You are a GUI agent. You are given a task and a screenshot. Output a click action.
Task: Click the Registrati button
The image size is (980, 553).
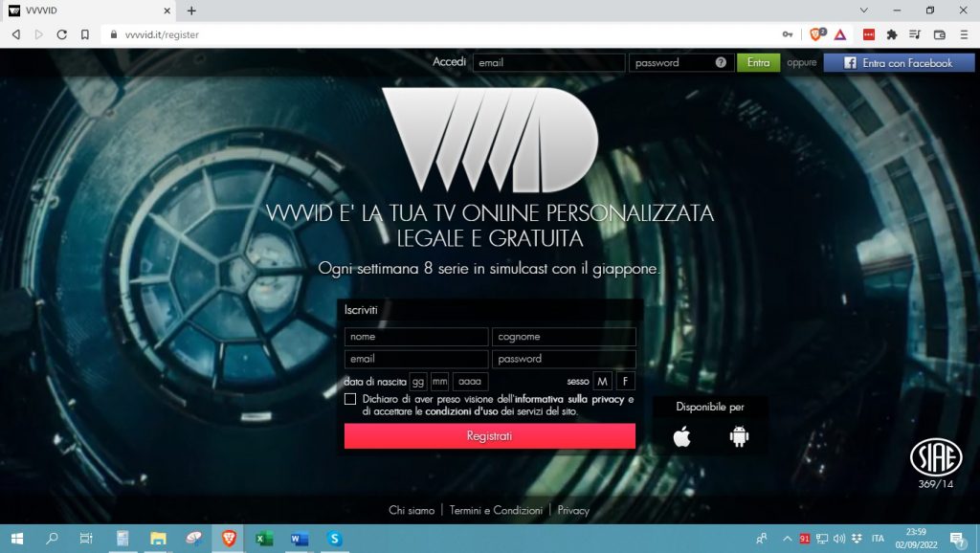point(489,435)
